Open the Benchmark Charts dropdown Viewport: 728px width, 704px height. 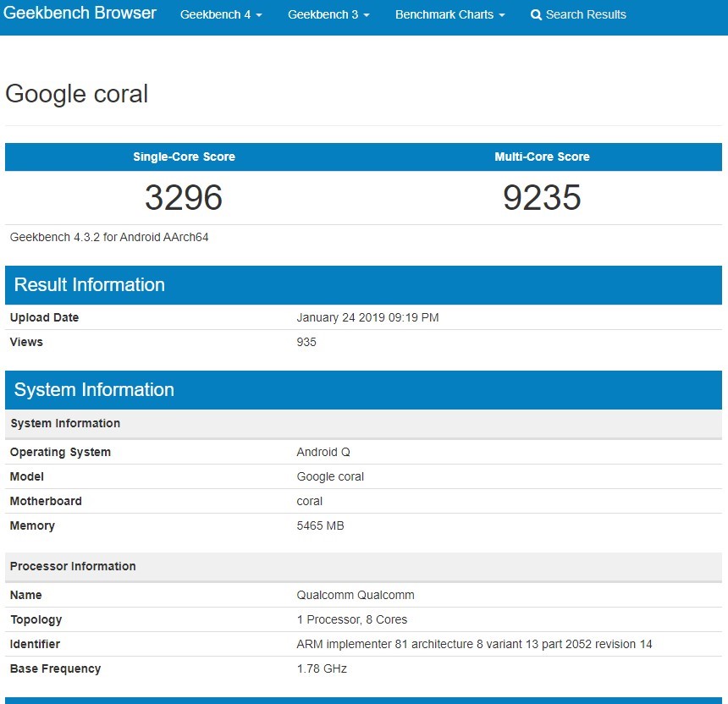(449, 15)
